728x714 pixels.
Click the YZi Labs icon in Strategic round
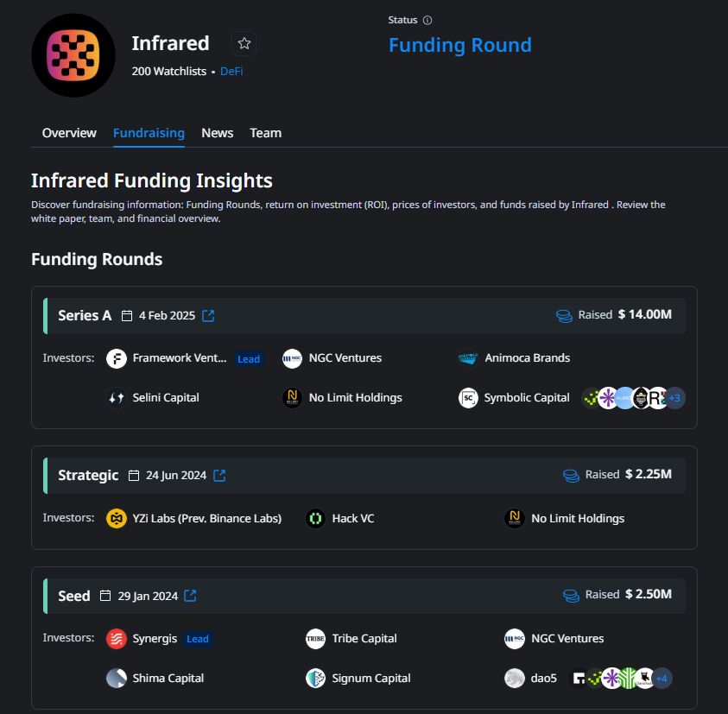pyautogui.click(x=116, y=518)
